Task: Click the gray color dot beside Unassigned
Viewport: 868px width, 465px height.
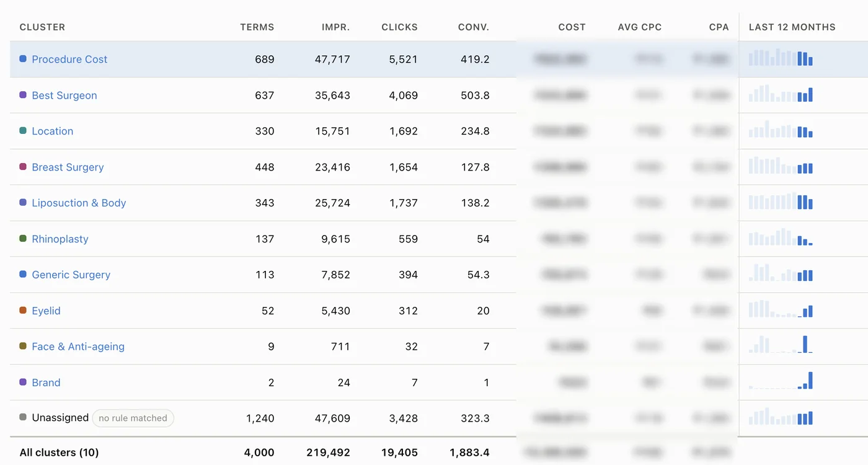Action: click(x=23, y=418)
